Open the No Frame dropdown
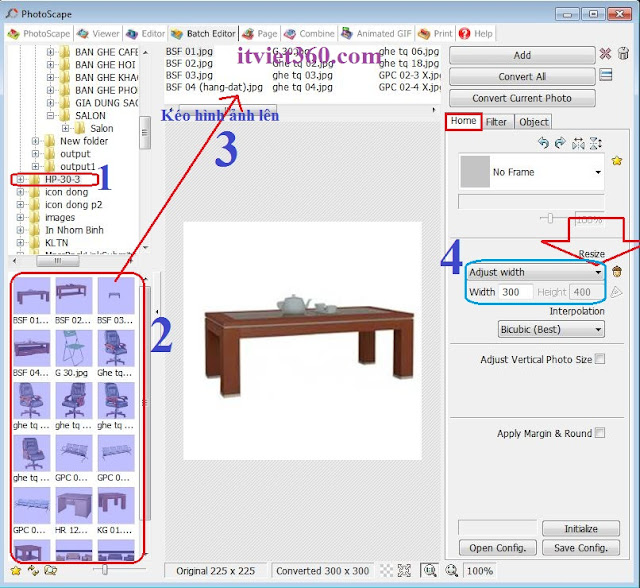Image resolution: width=640 pixels, height=588 pixels. tap(531, 172)
